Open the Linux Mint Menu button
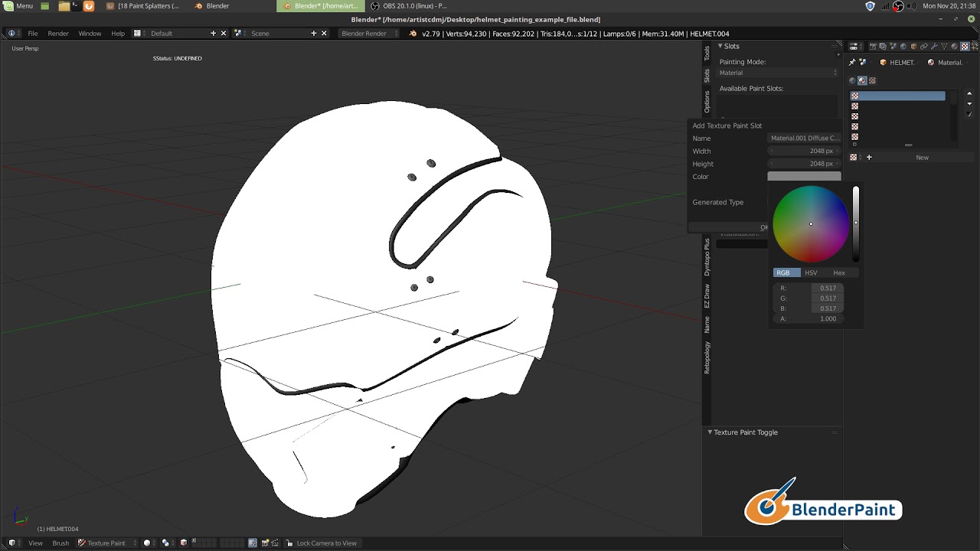The width and height of the screenshot is (980, 551). point(18,6)
